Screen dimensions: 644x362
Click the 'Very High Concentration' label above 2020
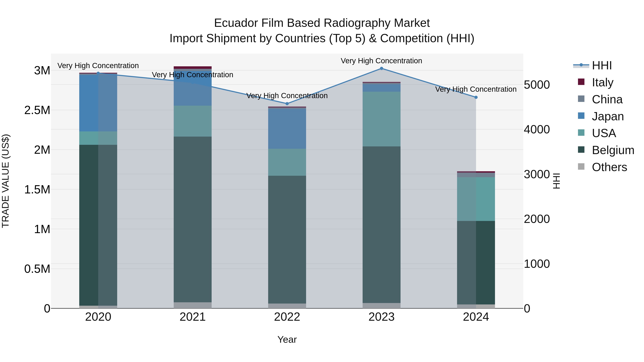point(98,66)
